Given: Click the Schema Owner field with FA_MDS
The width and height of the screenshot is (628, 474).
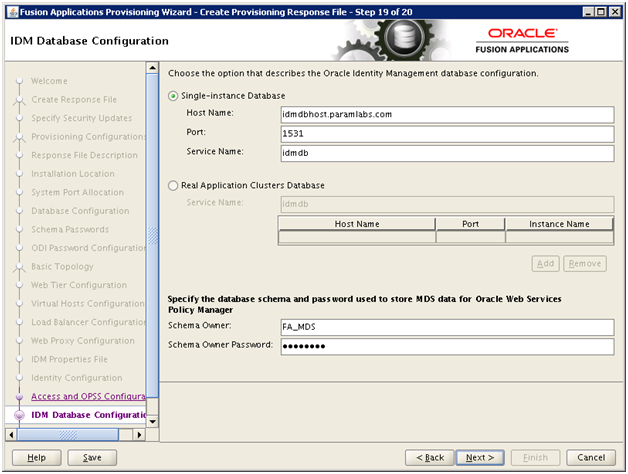Looking at the screenshot, I should click(x=447, y=327).
